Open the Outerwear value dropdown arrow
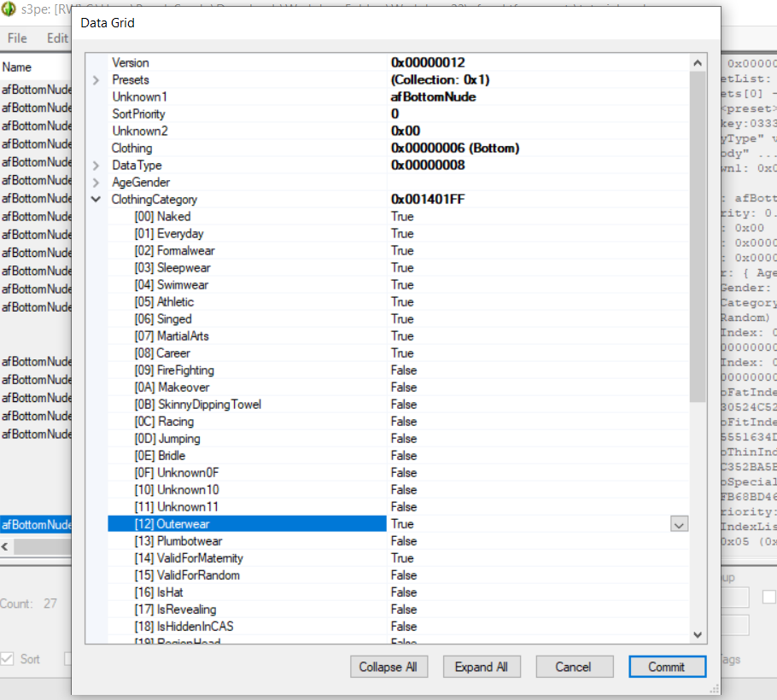The height and width of the screenshot is (700, 777). (x=679, y=524)
